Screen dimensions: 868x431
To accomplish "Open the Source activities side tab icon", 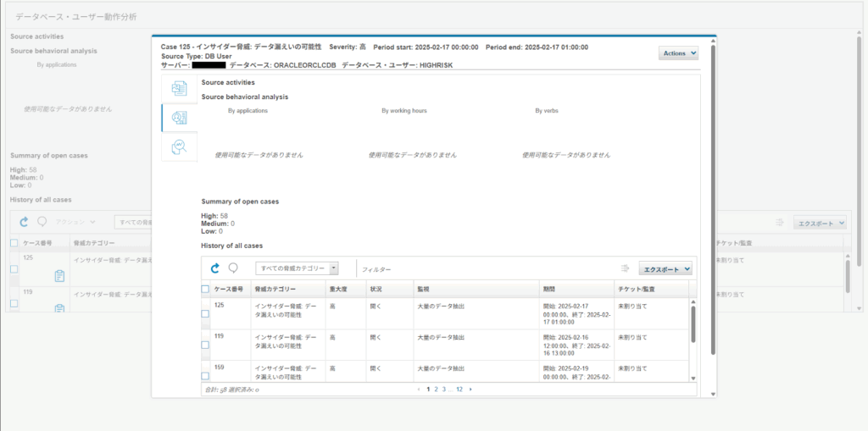I will click(x=180, y=89).
